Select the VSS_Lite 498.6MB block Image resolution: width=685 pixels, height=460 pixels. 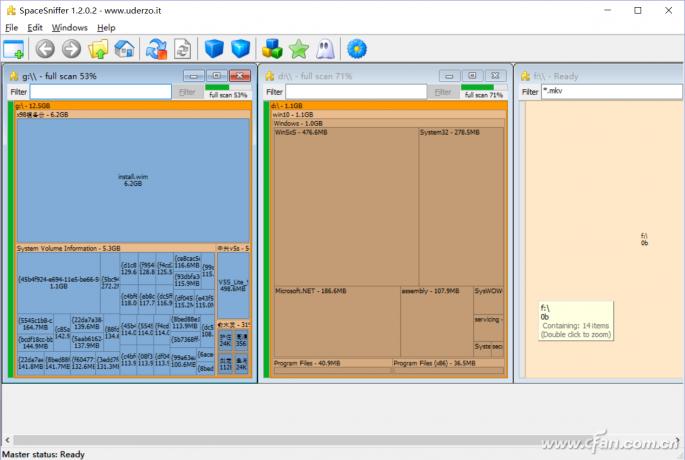[x=233, y=285]
